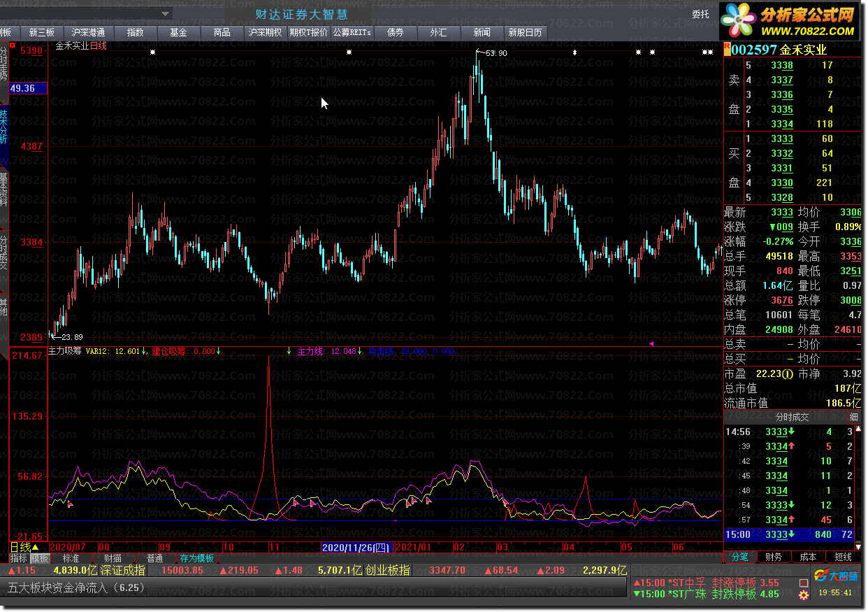Click the 委托 trading button
868x612 pixels.
pos(700,14)
